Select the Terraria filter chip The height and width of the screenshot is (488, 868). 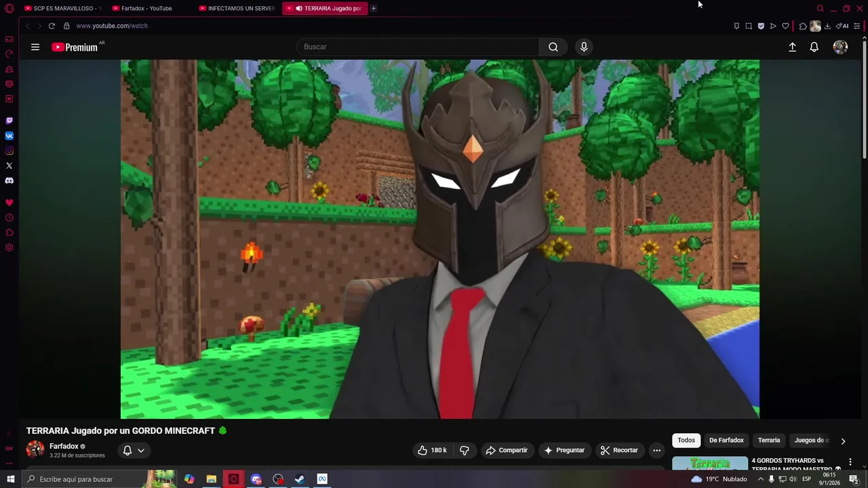[x=769, y=440]
